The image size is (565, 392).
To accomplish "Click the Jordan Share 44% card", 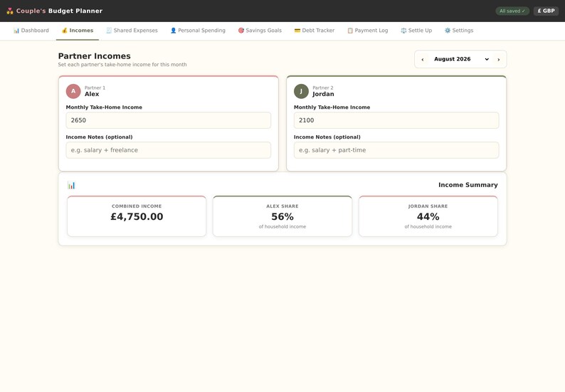I will click(x=428, y=216).
